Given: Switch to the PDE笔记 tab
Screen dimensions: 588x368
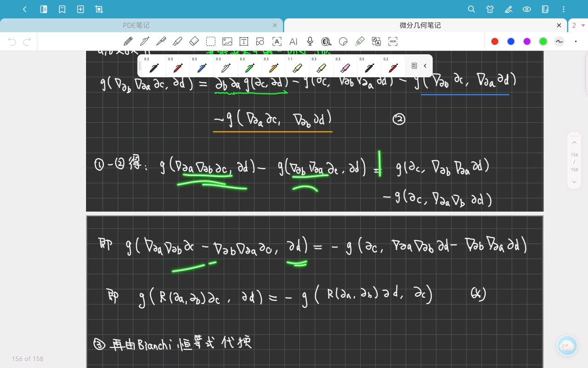Looking at the screenshot, I should pyautogui.click(x=136, y=25).
